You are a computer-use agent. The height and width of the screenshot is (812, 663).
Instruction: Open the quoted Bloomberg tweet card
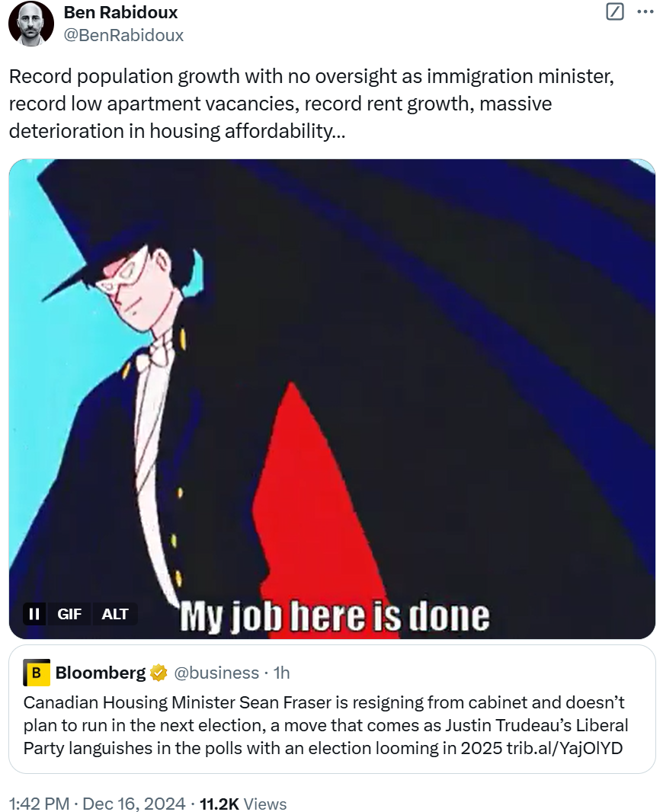click(332, 709)
